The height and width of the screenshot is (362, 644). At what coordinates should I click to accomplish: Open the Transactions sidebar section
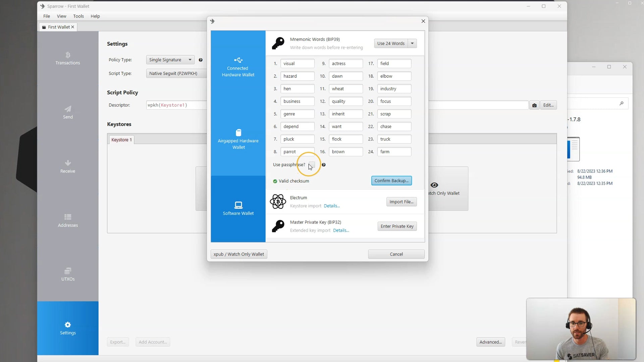pyautogui.click(x=67, y=58)
